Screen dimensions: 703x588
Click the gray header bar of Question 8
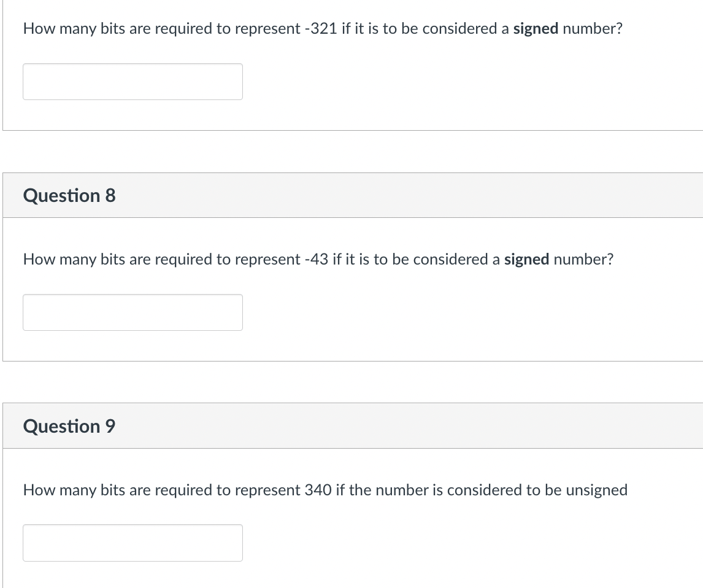tap(353, 195)
